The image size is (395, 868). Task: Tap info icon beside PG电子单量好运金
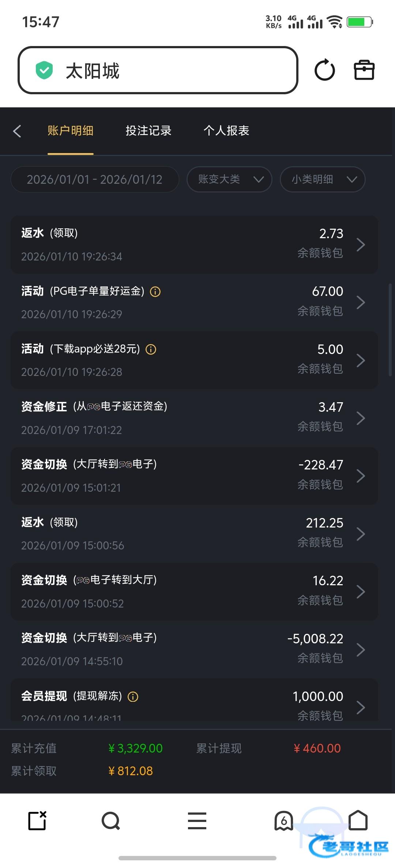click(155, 292)
